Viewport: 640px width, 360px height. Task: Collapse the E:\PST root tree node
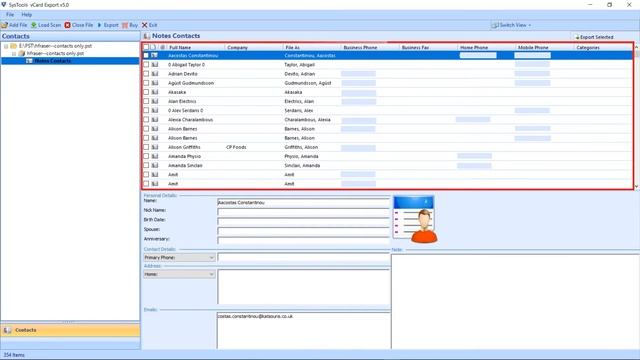(6, 46)
